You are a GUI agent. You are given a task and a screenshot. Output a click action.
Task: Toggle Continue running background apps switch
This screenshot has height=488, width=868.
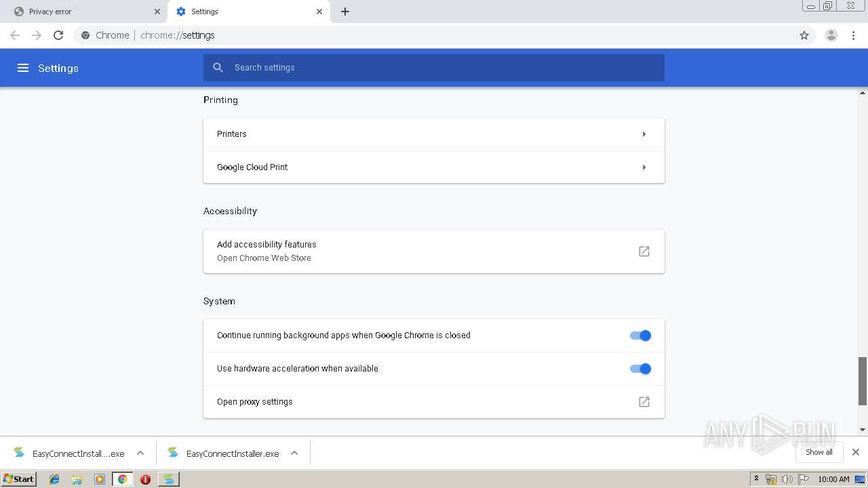640,335
